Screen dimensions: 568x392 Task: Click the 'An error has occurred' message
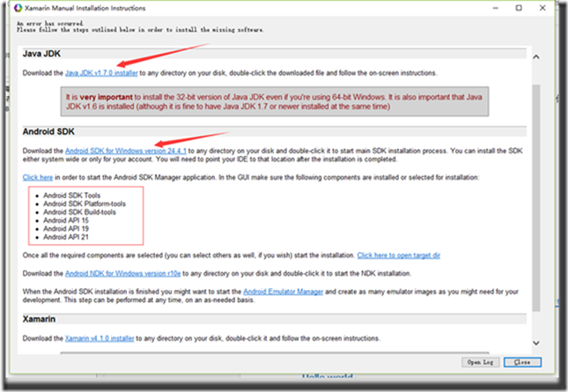coord(50,24)
